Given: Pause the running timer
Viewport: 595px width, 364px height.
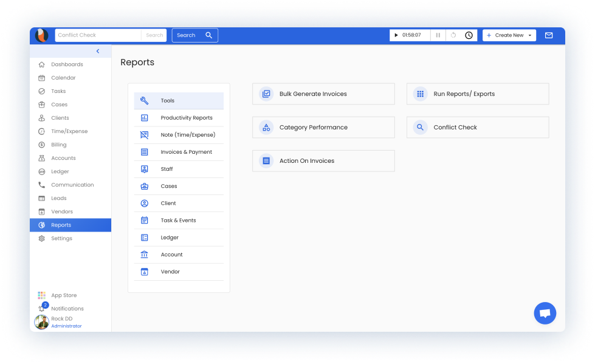Looking at the screenshot, I should (x=438, y=35).
